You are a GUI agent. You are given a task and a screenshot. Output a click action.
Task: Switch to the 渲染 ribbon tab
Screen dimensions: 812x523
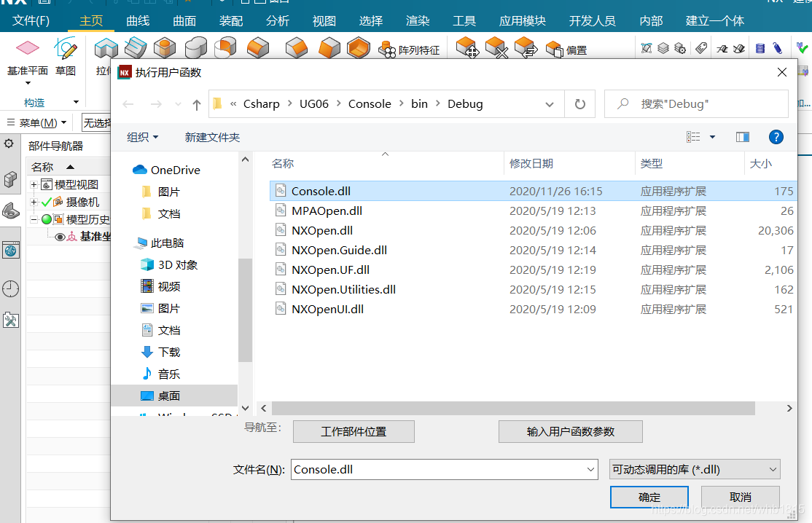click(418, 20)
